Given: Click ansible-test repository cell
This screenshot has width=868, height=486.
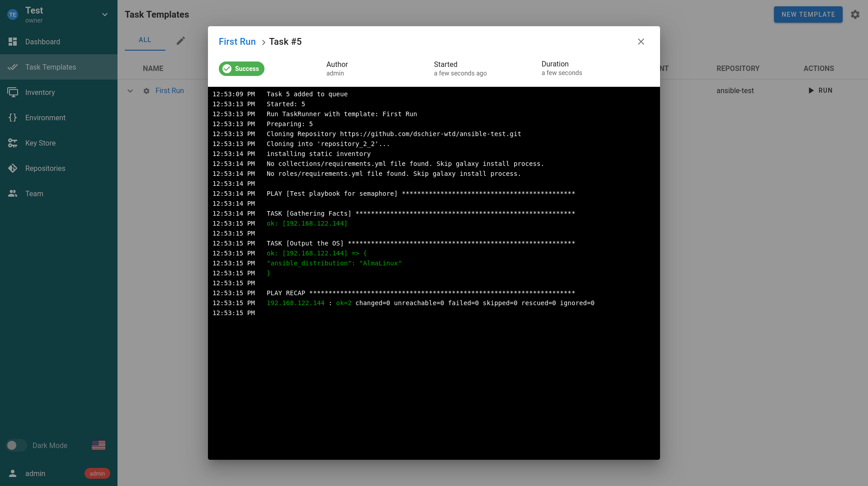Looking at the screenshot, I should click(735, 91).
